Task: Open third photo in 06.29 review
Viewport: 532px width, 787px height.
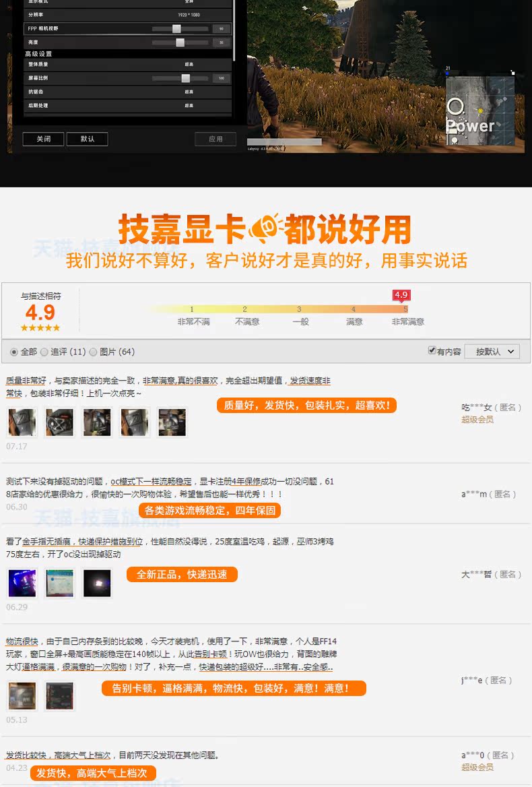Action: (97, 583)
